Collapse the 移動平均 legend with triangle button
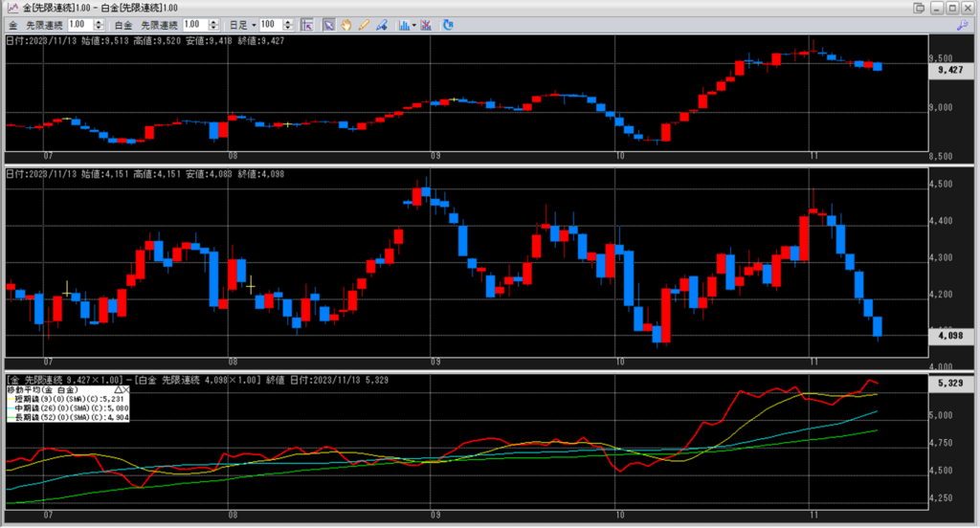This screenshot has height=528, width=980. (x=118, y=390)
